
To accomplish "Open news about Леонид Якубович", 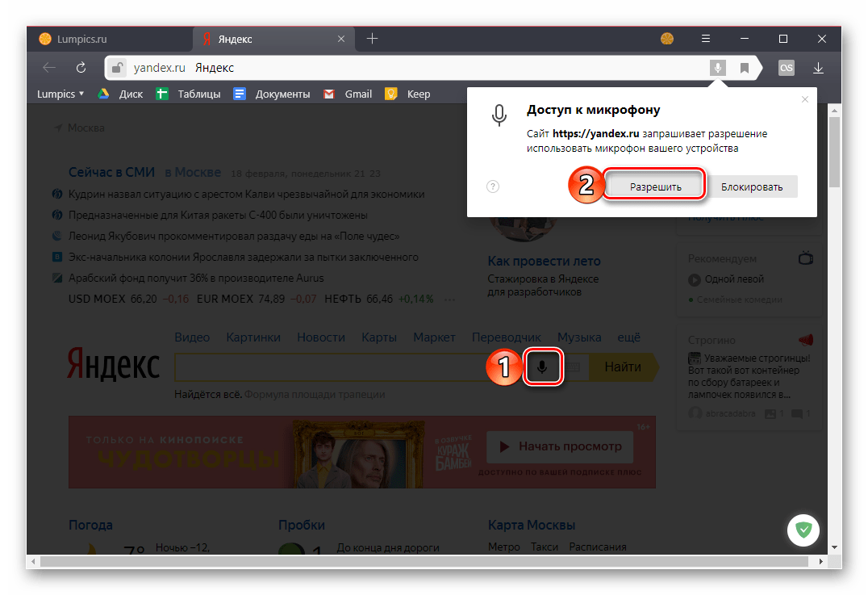I will [234, 236].
